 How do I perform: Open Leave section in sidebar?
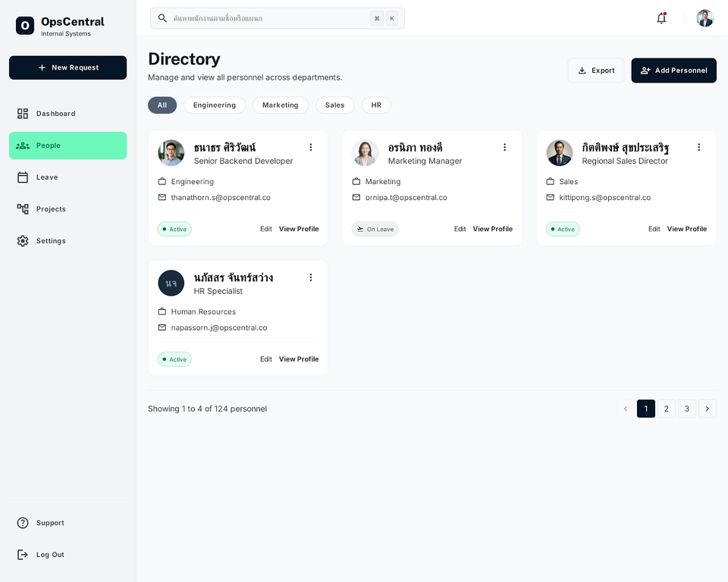[67, 177]
